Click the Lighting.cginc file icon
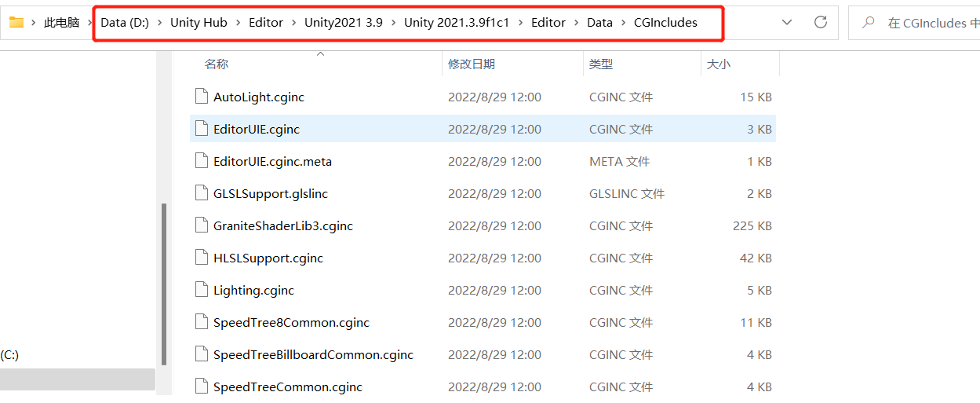 point(202,290)
